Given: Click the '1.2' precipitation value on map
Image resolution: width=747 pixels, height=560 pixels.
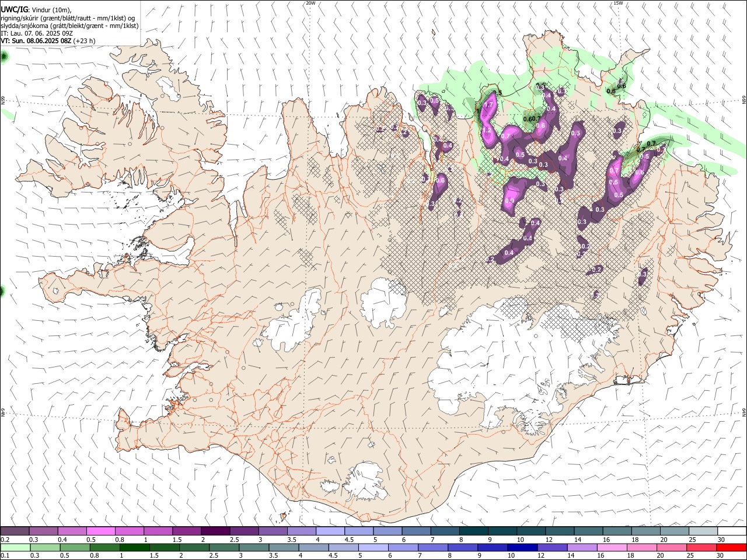Looking at the screenshot, I should click(487, 131).
